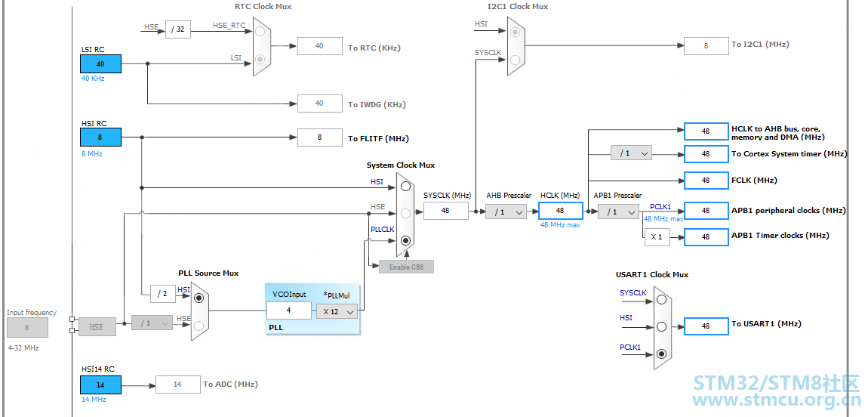Screen dimensions: 868x417
Task: Select PCLK1 in USART1 Clock Mux
Action: [x=661, y=354]
